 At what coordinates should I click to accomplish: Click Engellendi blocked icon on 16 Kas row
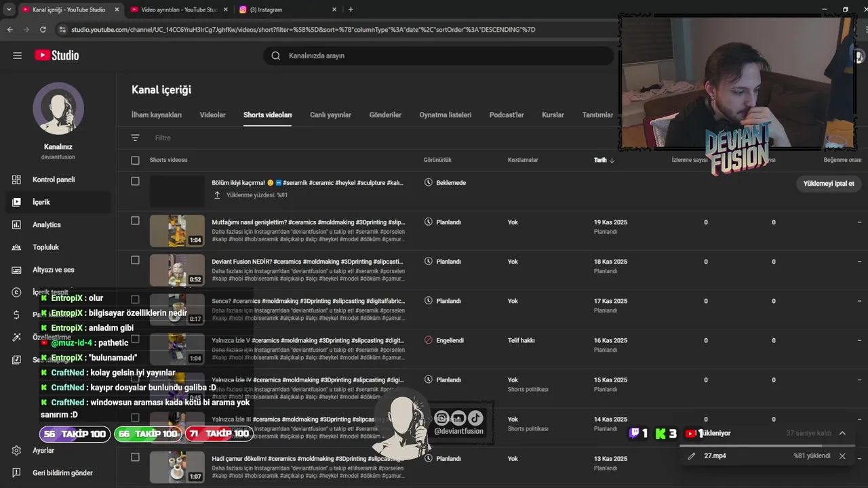(x=428, y=340)
